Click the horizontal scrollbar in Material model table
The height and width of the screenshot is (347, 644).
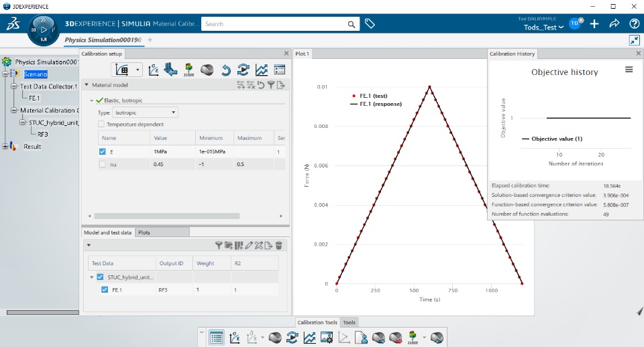(167, 216)
